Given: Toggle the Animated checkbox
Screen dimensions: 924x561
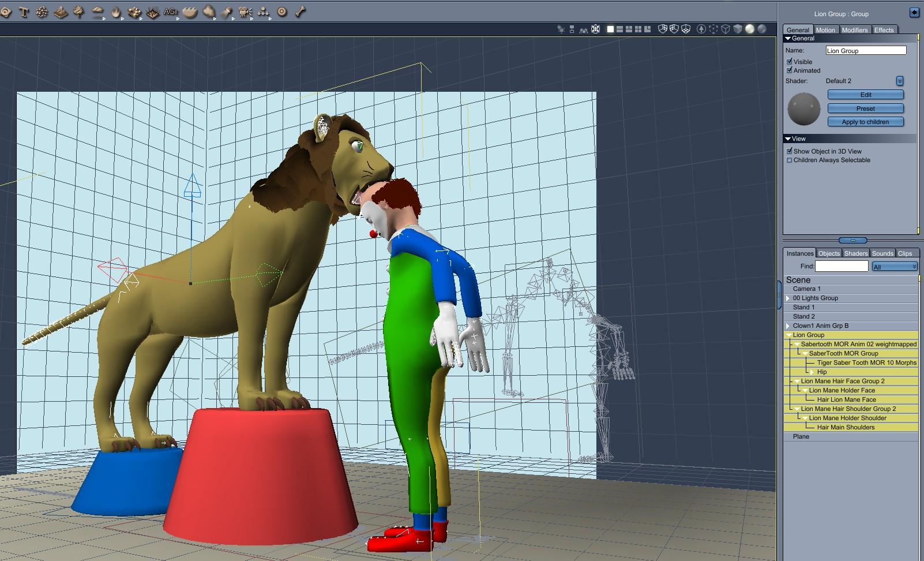Looking at the screenshot, I should pos(789,70).
